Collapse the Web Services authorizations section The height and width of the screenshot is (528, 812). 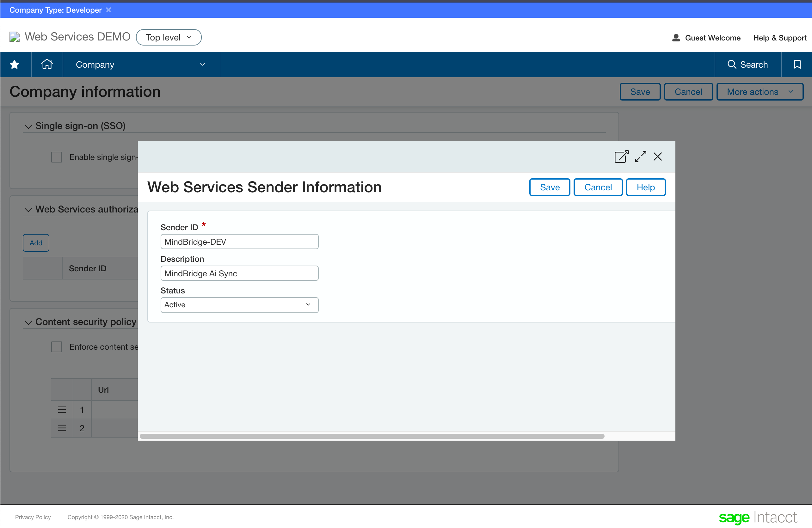(28, 210)
